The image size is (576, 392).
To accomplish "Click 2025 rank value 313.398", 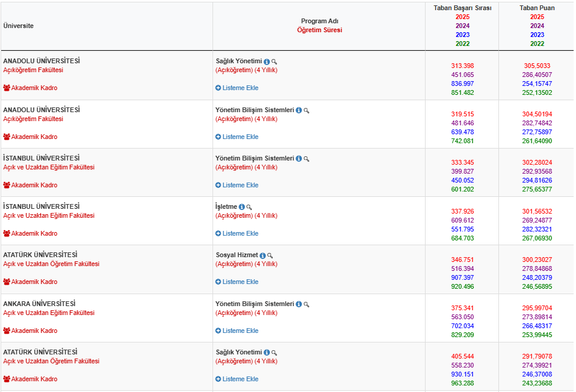I will [x=463, y=66].
